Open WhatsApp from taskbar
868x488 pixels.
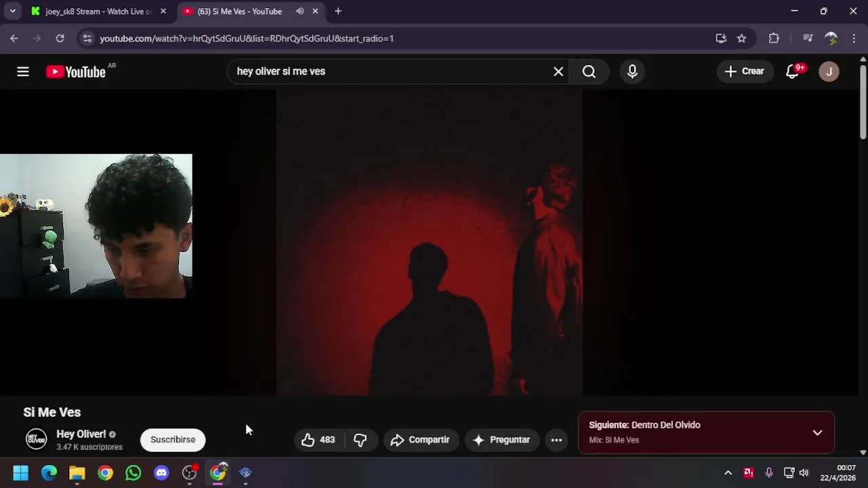pyautogui.click(x=133, y=473)
